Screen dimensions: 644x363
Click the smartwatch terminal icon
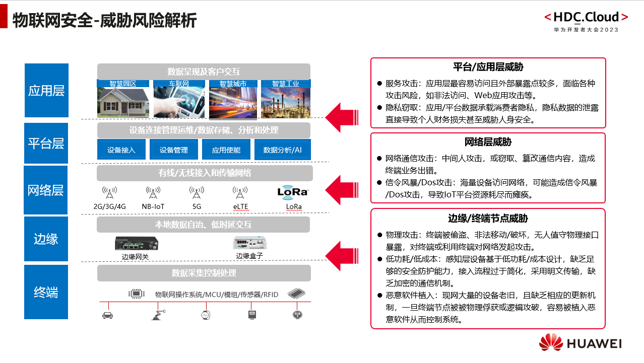coord(205,315)
